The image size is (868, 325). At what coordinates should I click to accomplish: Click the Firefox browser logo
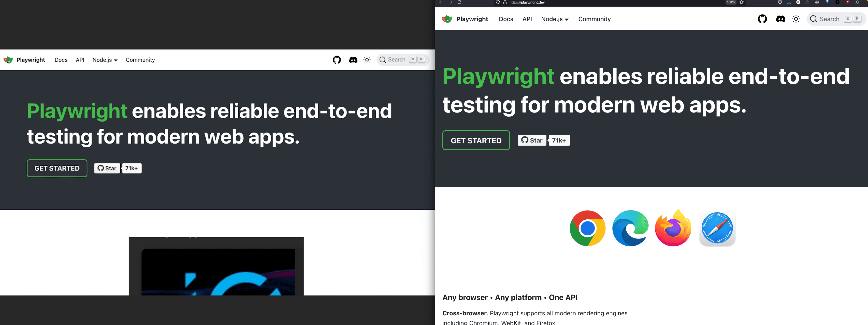(x=673, y=228)
